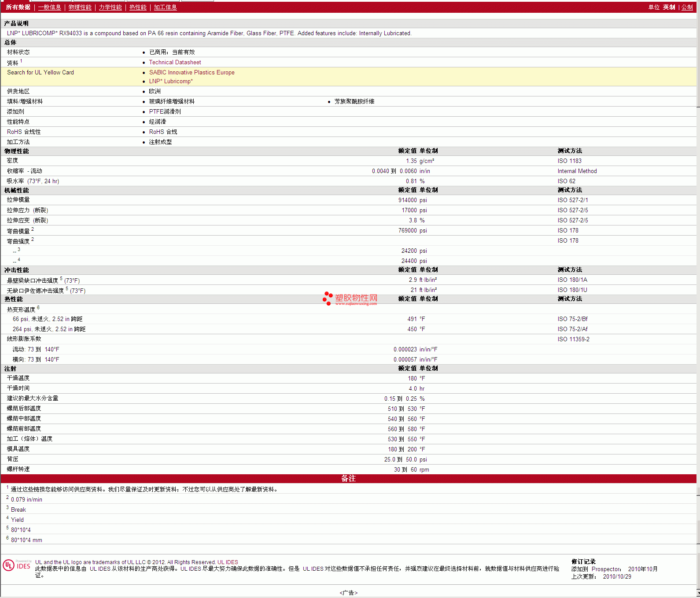Select the 所有数据 tab
This screenshot has height=598, width=700.
tap(18, 7)
